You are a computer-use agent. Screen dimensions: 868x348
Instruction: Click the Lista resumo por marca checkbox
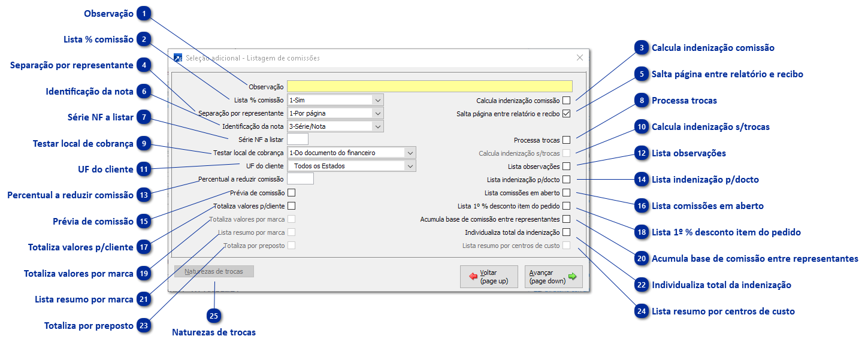(292, 232)
